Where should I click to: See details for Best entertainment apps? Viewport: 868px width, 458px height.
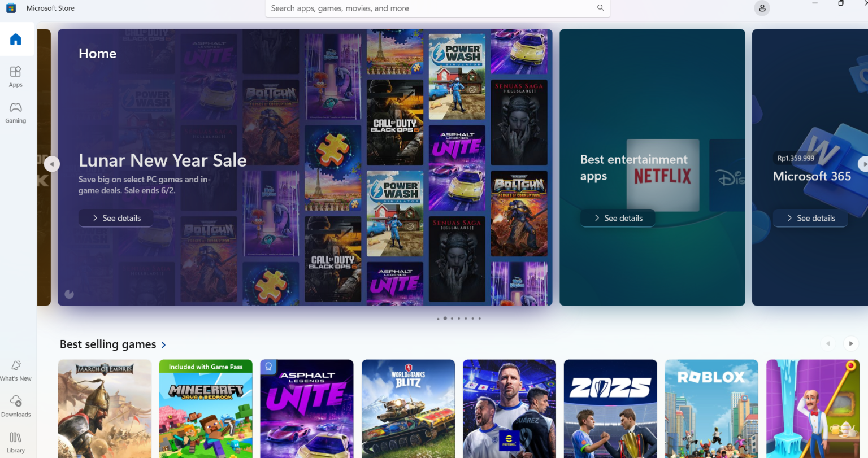click(618, 218)
